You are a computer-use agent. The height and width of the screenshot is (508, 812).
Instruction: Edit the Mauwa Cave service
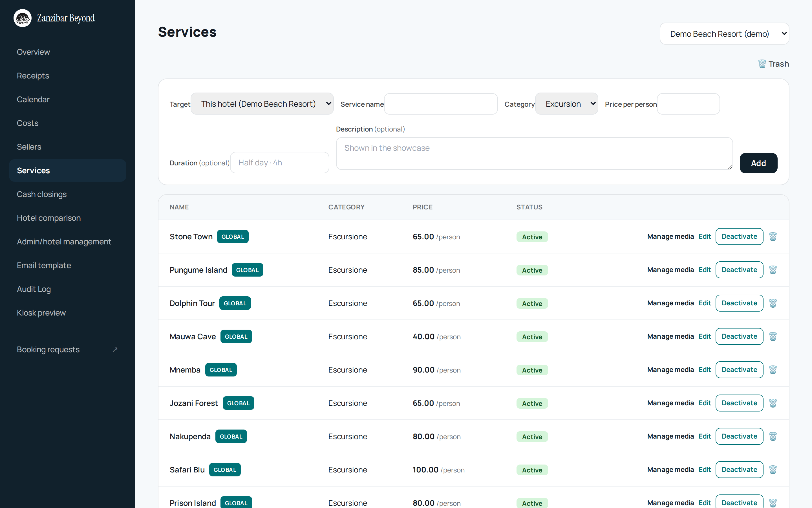pos(705,336)
